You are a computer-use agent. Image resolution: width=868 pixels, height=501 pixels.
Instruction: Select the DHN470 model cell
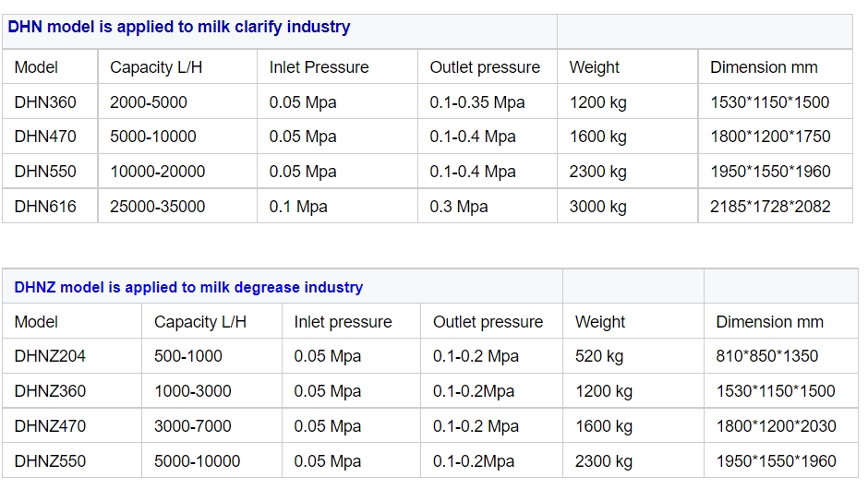tap(45, 137)
